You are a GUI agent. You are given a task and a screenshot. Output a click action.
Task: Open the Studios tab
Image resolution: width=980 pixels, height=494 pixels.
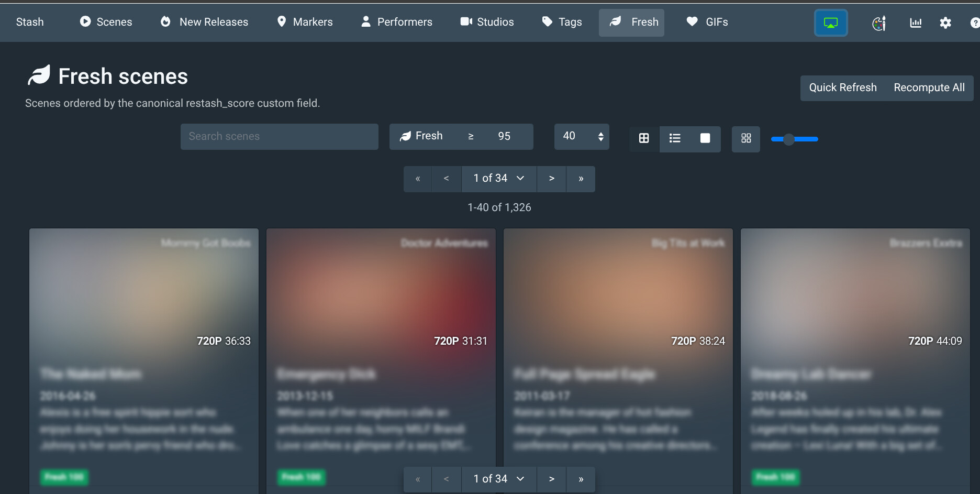tap(487, 22)
